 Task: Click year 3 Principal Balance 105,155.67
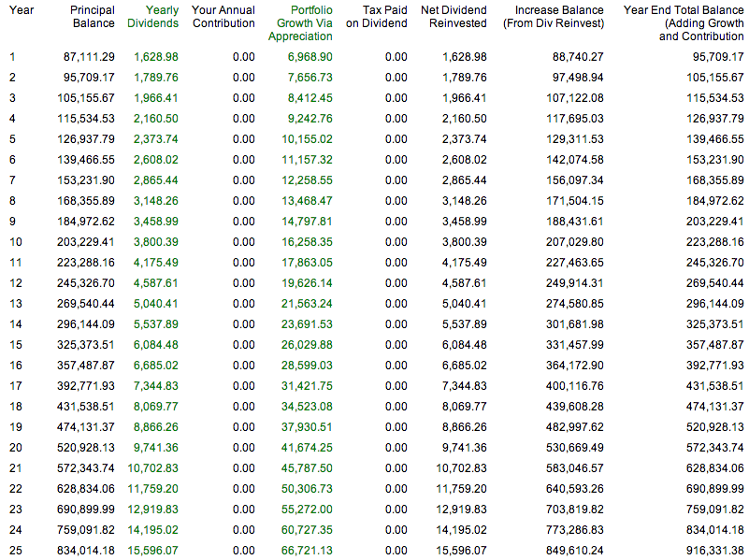(86, 98)
